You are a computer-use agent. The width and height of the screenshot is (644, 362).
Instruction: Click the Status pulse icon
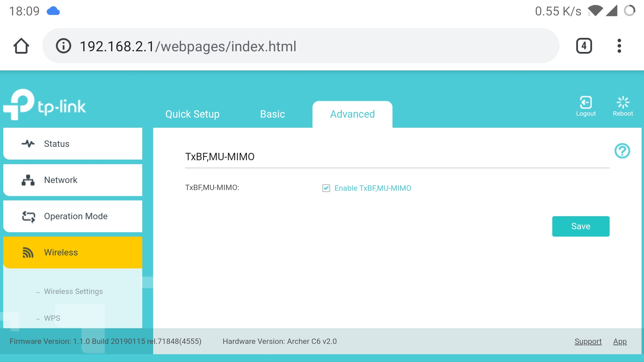coord(28,144)
